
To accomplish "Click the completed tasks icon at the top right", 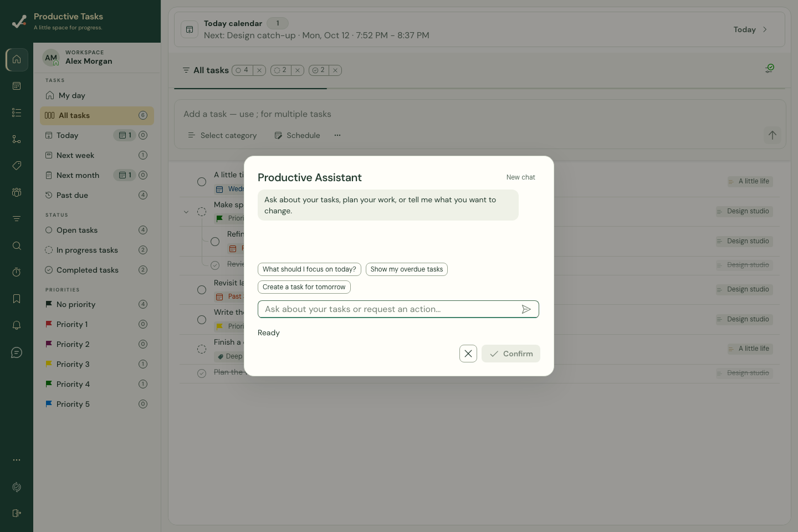I will pyautogui.click(x=770, y=68).
